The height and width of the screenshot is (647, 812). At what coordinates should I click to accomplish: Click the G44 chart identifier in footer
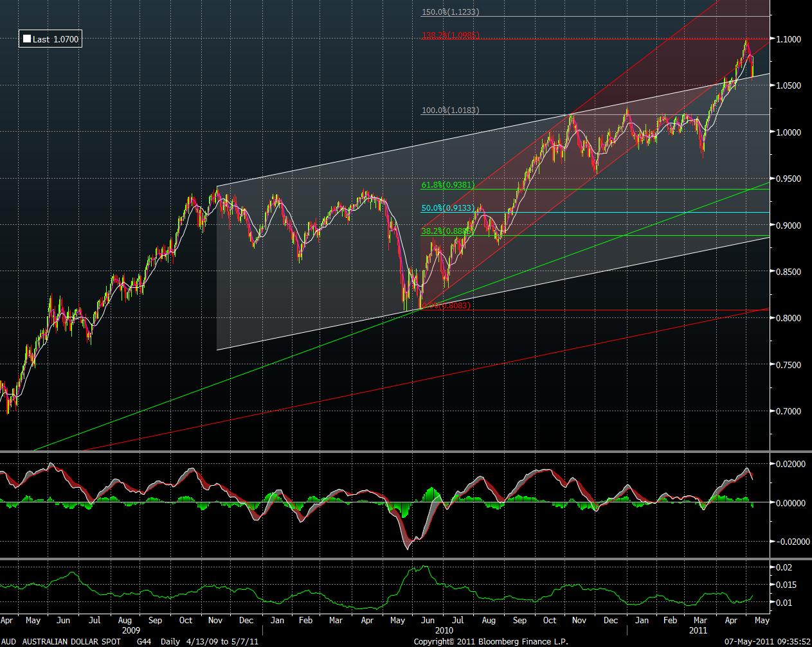[x=144, y=641]
